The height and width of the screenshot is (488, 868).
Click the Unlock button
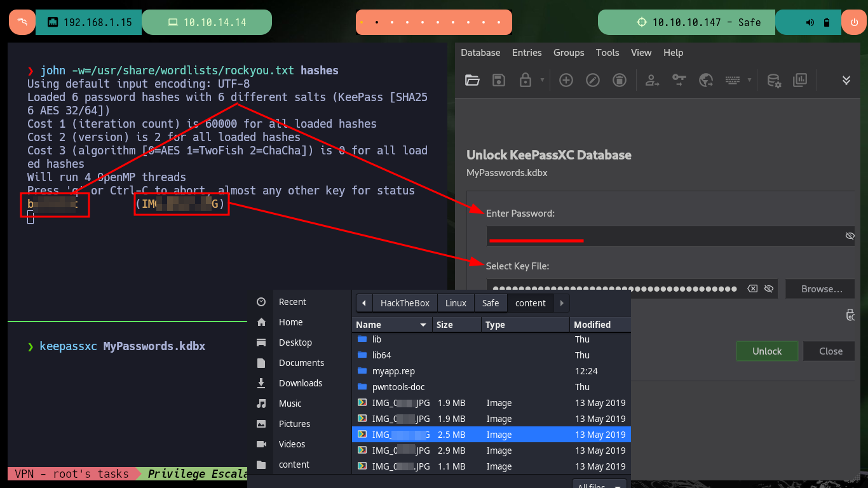767,351
